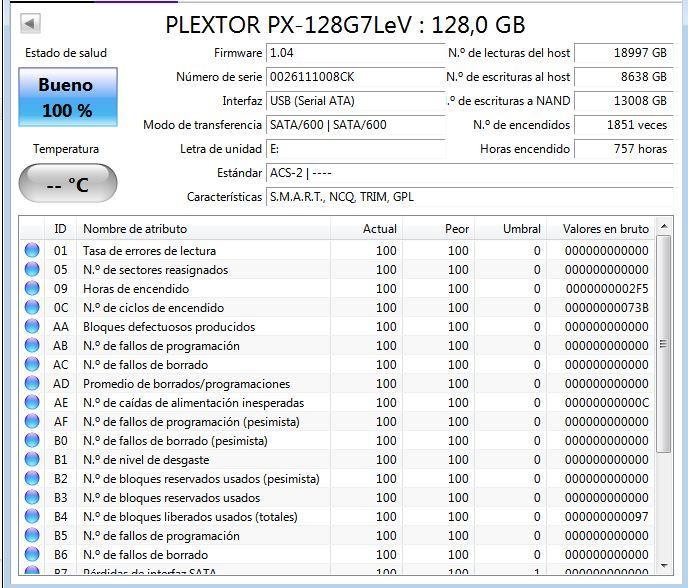Select raw value 000000000097
The width and height of the screenshot is (688, 588).
607,516
